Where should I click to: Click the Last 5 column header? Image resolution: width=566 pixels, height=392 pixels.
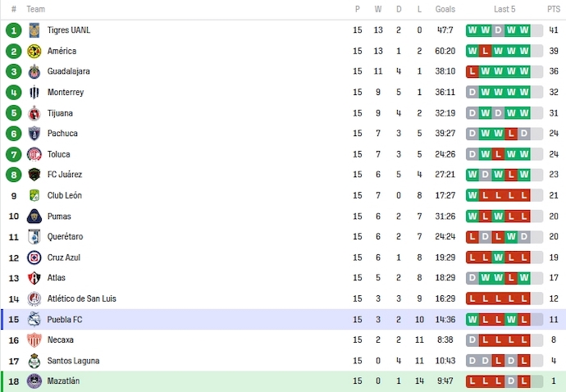point(504,9)
